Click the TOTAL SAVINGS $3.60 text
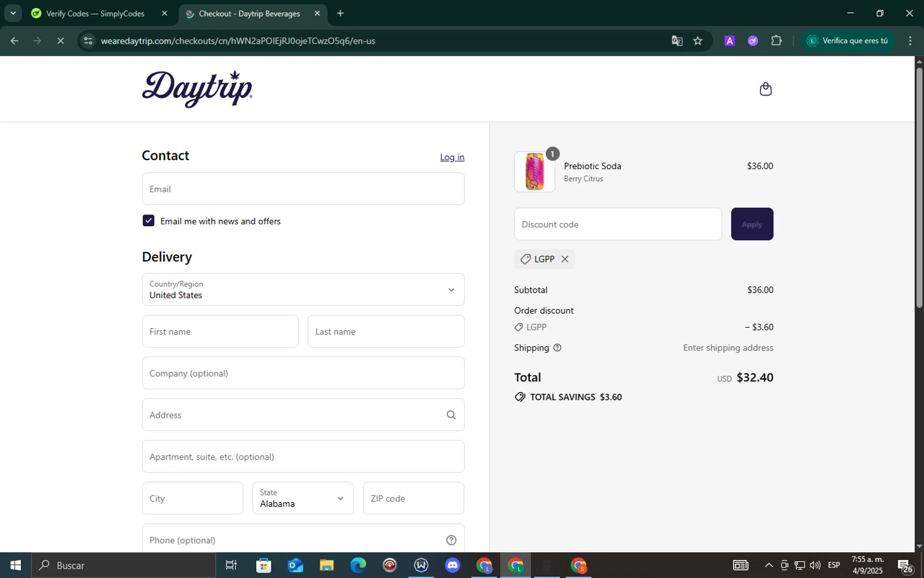The height and width of the screenshot is (578, 924). (x=576, y=397)
